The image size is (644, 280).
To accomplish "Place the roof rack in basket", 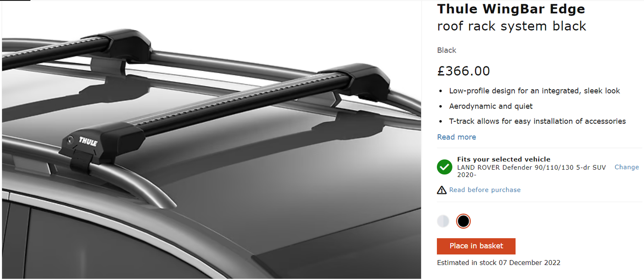I will pyautogui.click(x=476, y=246).
